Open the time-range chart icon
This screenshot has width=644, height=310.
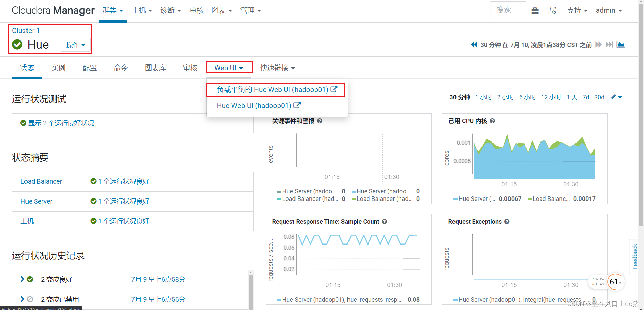(x=621, y=45)
